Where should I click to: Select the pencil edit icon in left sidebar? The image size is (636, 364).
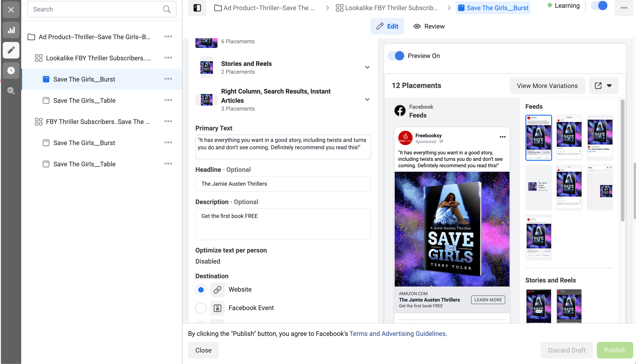(11, 50)
